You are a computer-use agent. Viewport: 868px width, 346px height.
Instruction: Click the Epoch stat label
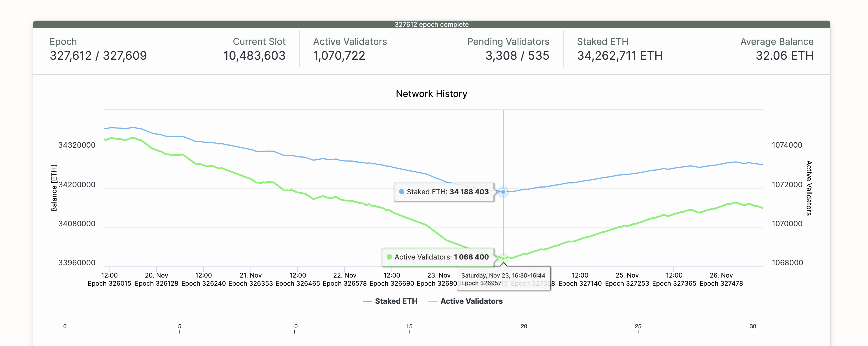63,41
